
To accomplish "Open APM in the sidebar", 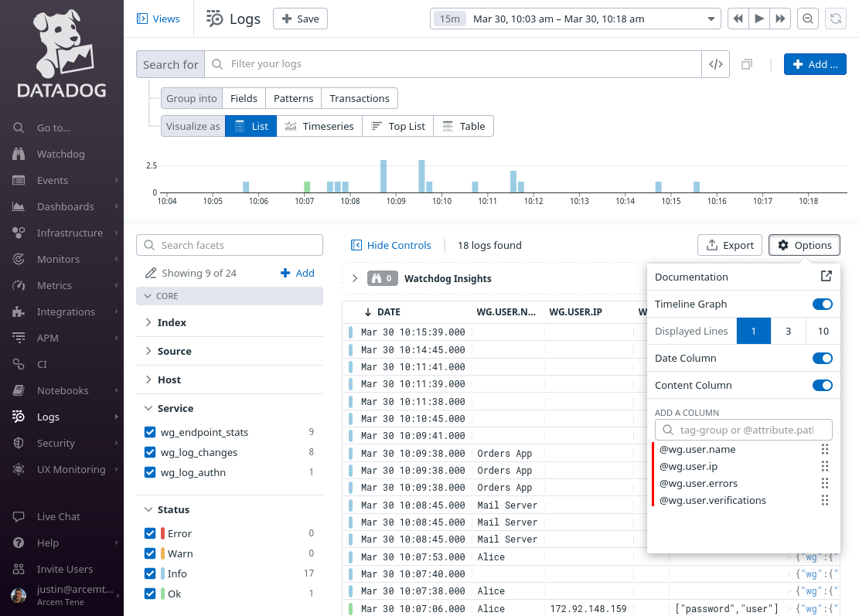I will click(x=48, y=338).
